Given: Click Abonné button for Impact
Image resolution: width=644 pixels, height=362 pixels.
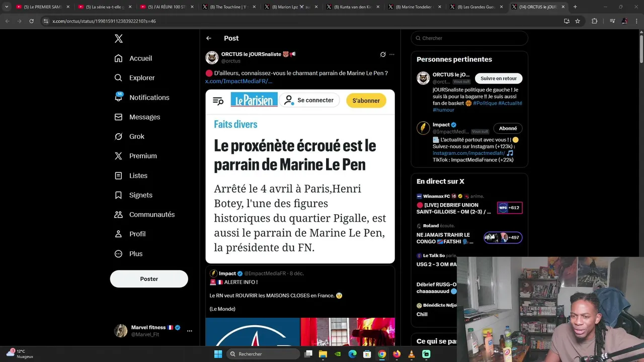Looking at the screenshot, I should [x=508, y=128].
